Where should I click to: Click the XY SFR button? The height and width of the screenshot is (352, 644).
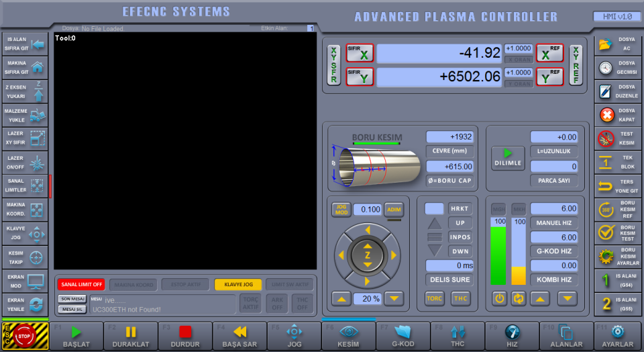333,65
